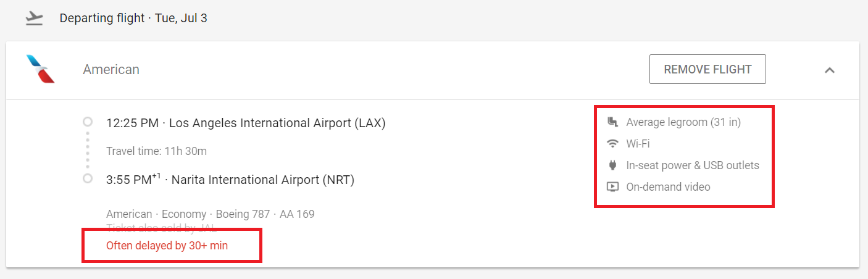Click the LAX departure circle marker
The width and height of the screenshot is (868, 279).
(x=88, y=122)
